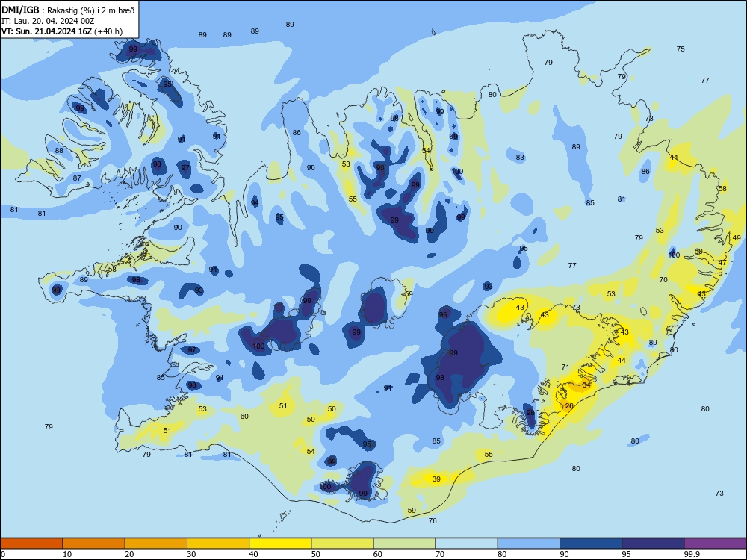Click the 'VT: Sun. 21.04.2024 16Z (+40 h)' line

pyautogui.click(x=62, y=31)
